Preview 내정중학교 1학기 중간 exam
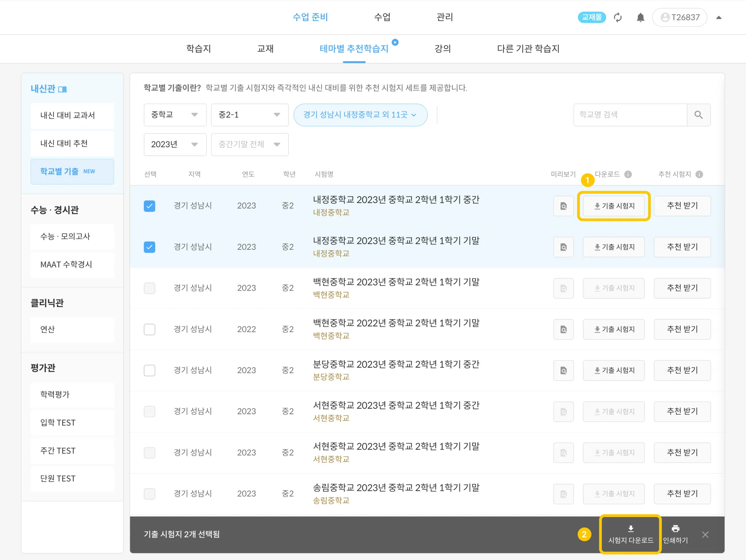This screenshot has width=746, height=560. (563, 206)
